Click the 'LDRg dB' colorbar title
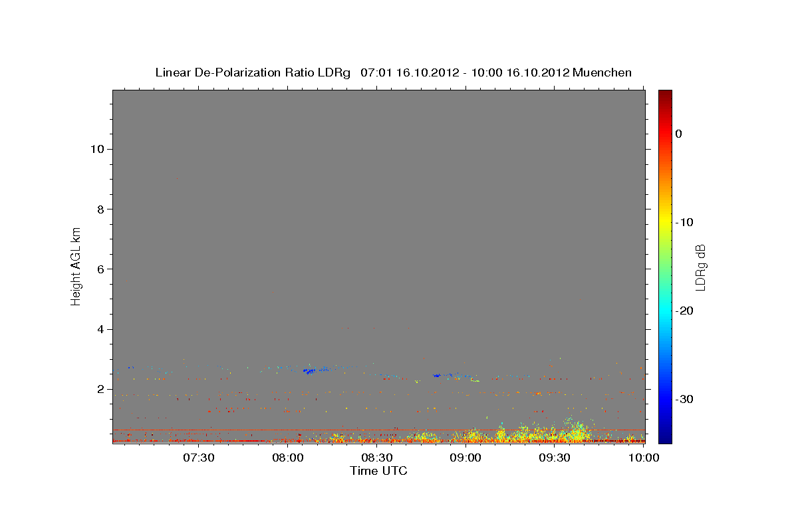The image size is (798, 532). [x=700, y=267]
